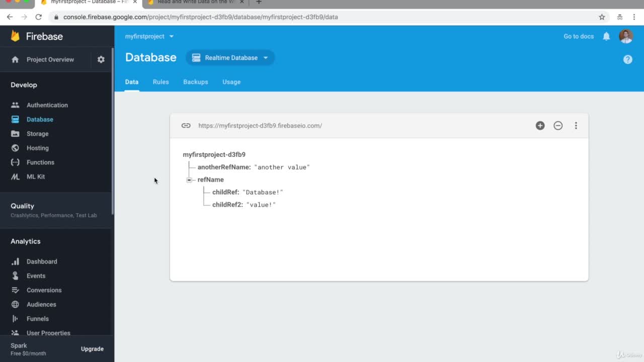The image size is (644, 362).
Task: Switch to the Usage tab
Action: click(x=231, y=82)
